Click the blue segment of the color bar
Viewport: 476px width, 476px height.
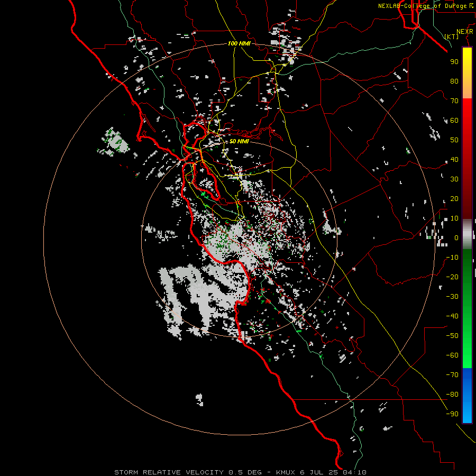click(x=467, y=395)
